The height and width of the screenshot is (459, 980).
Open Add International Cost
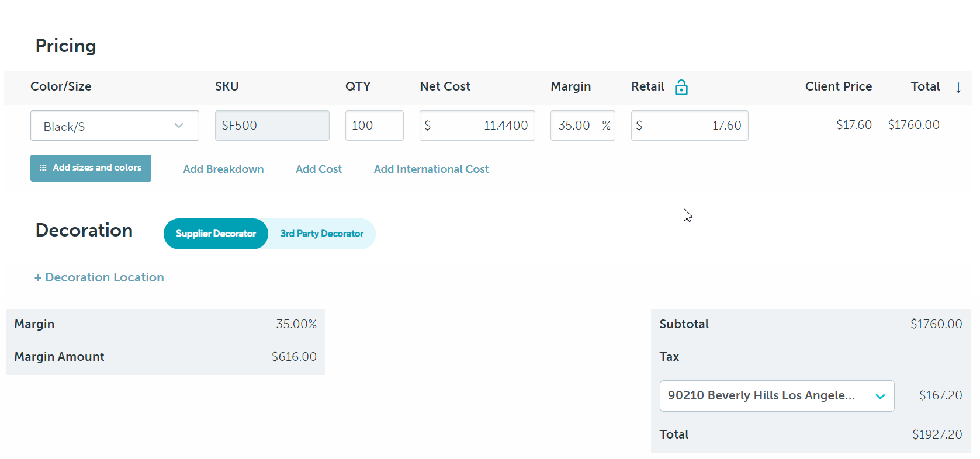pyautogui.click(x=431, y=169)
